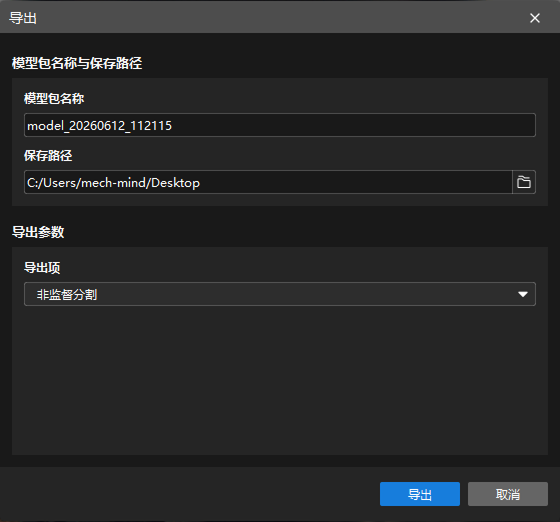This screenshot has height=522, width=560.
Task: Click the 保存路径 label
Action: point(48,156)
